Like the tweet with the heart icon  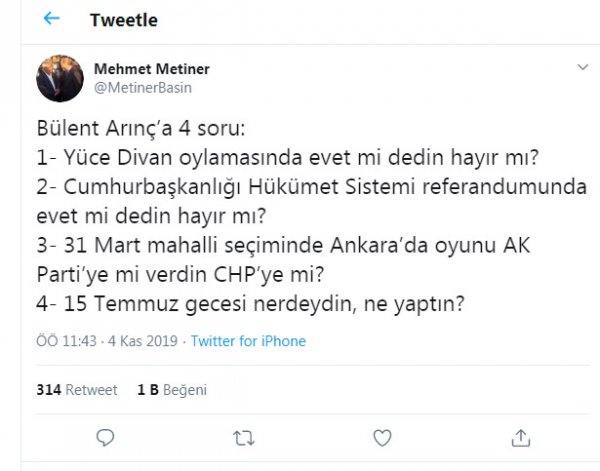point(382,438)
